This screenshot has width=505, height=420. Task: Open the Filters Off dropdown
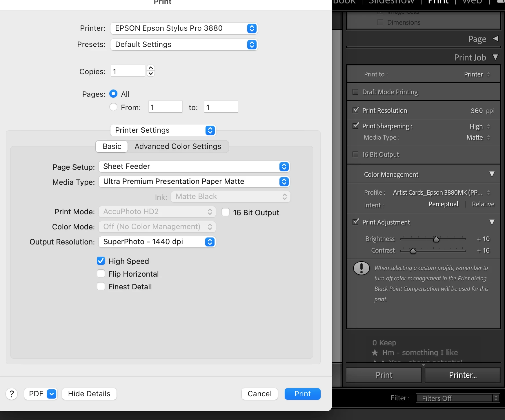click(458, 398)
